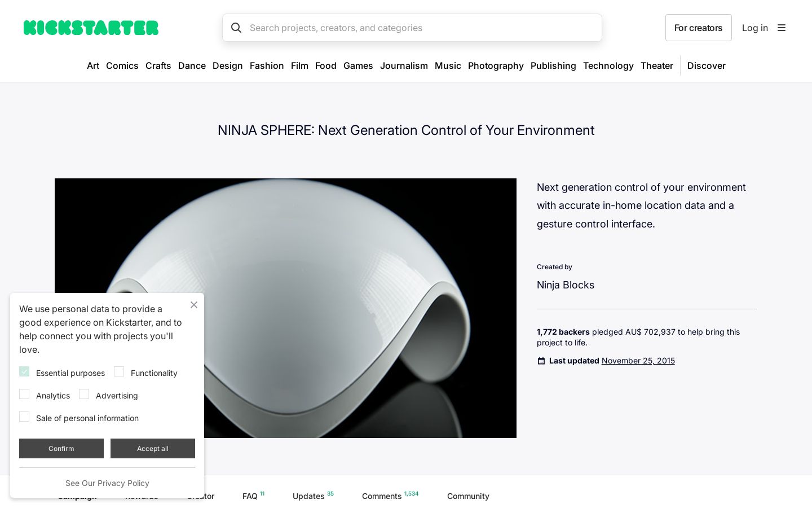
Task: Enable the Advertising checkbox
Action: point(84,394)
